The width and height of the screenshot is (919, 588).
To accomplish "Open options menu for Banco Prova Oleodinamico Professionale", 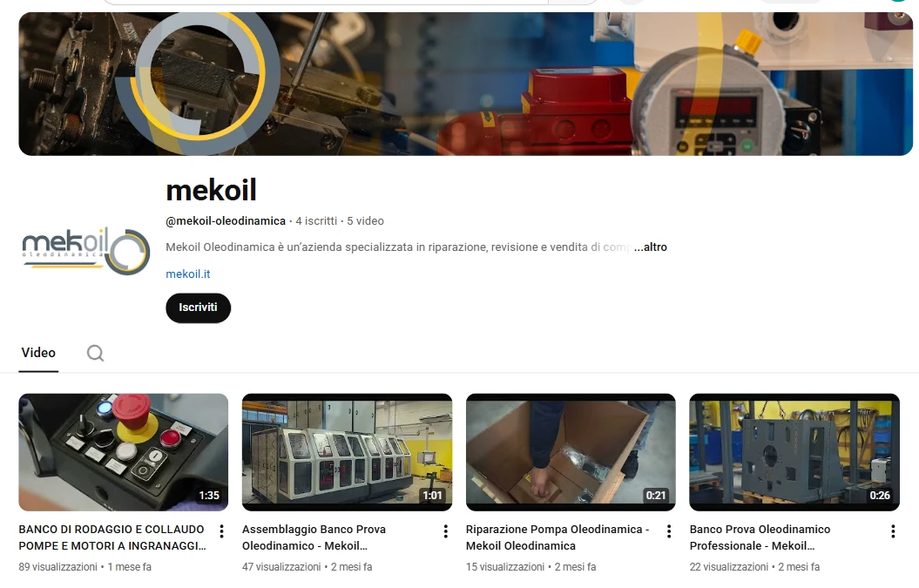I will click(x=893, y=531).
